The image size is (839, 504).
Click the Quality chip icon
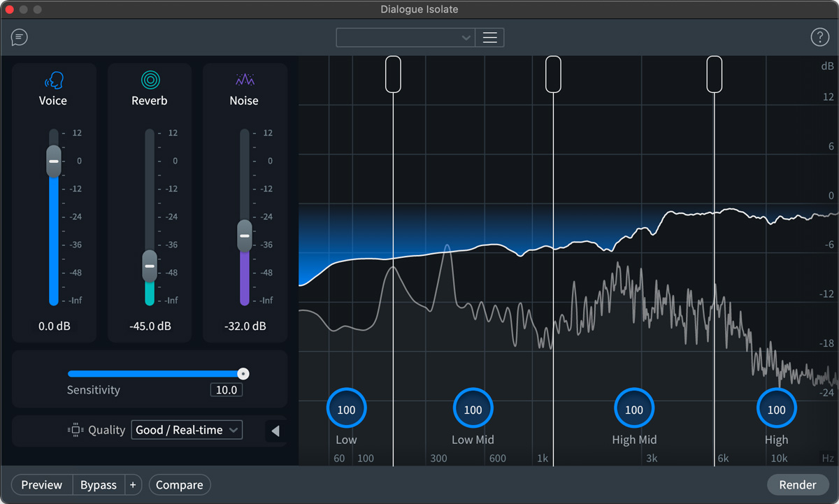pos(76,430)
